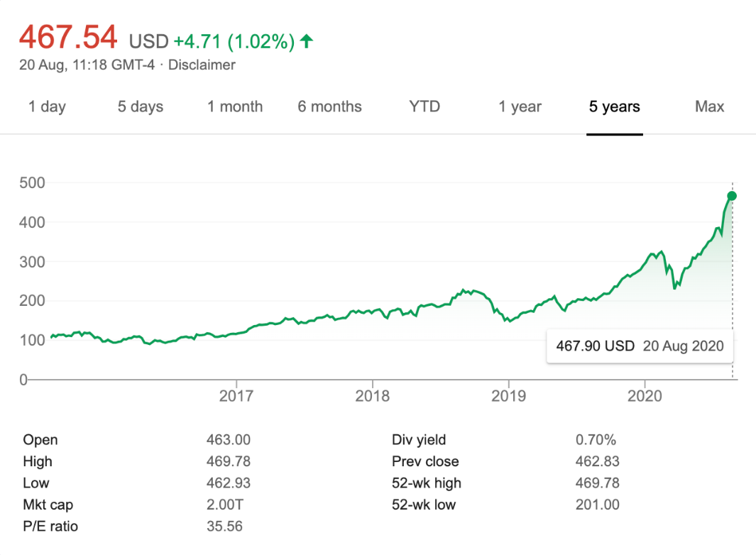This screenshot has width=756, height=555.
Task: Click the P/E ratio label
Action: tap(50, 527)
